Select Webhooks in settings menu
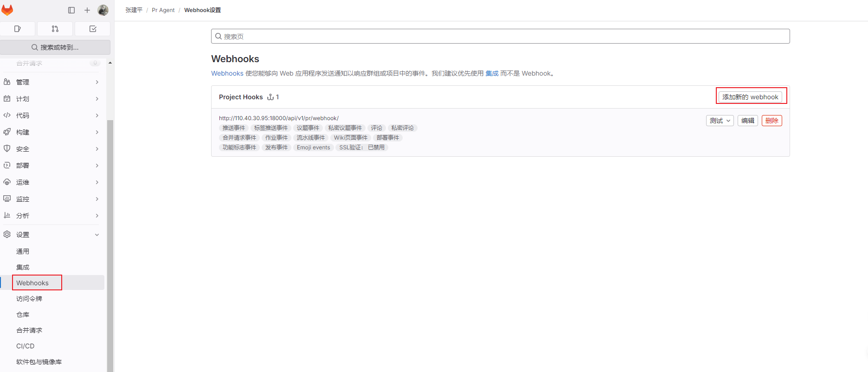 (x=32, y=283)
